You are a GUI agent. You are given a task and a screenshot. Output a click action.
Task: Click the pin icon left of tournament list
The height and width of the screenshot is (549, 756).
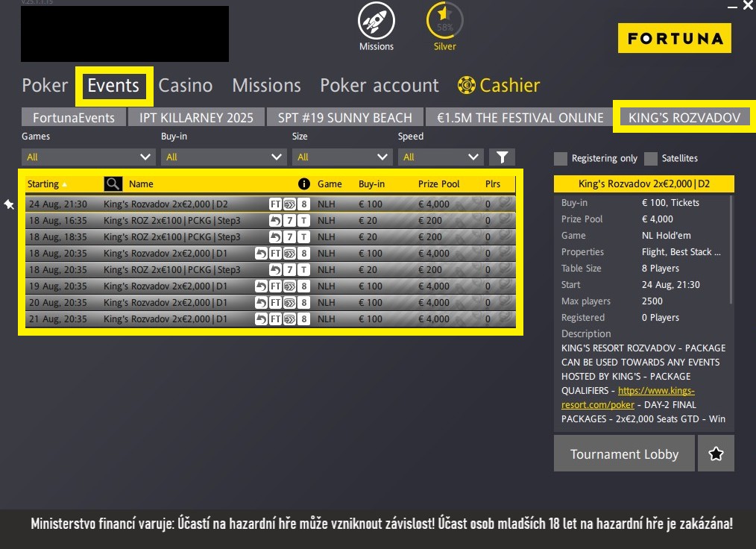click(10, 204)
